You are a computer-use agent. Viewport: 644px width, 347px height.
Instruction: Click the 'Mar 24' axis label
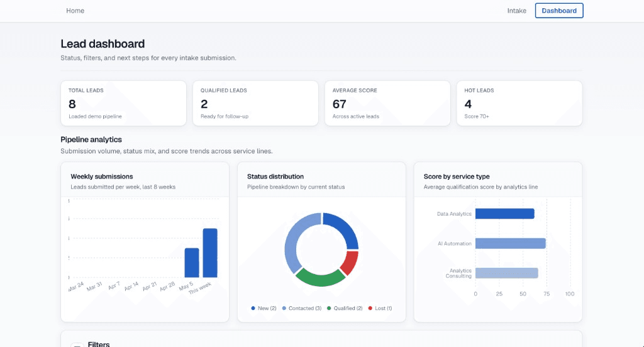(75, 286)
